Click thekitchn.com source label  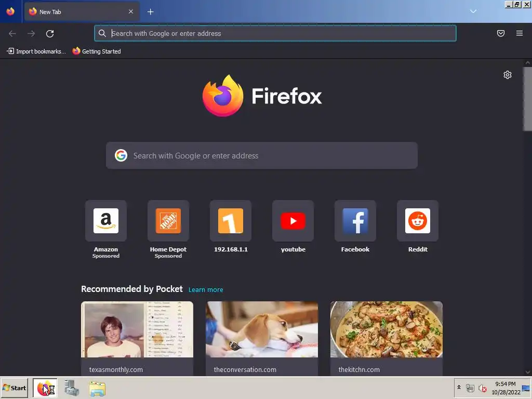[x=359, y=369]
